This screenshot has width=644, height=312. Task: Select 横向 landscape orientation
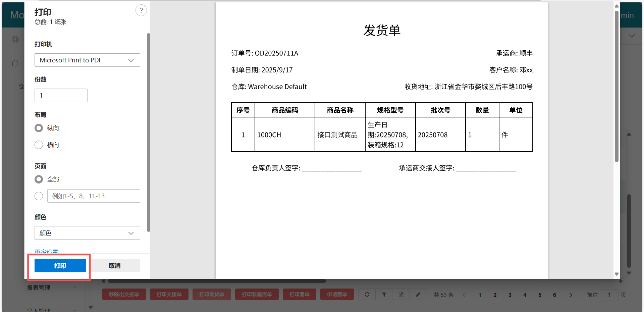coord(39,145)
